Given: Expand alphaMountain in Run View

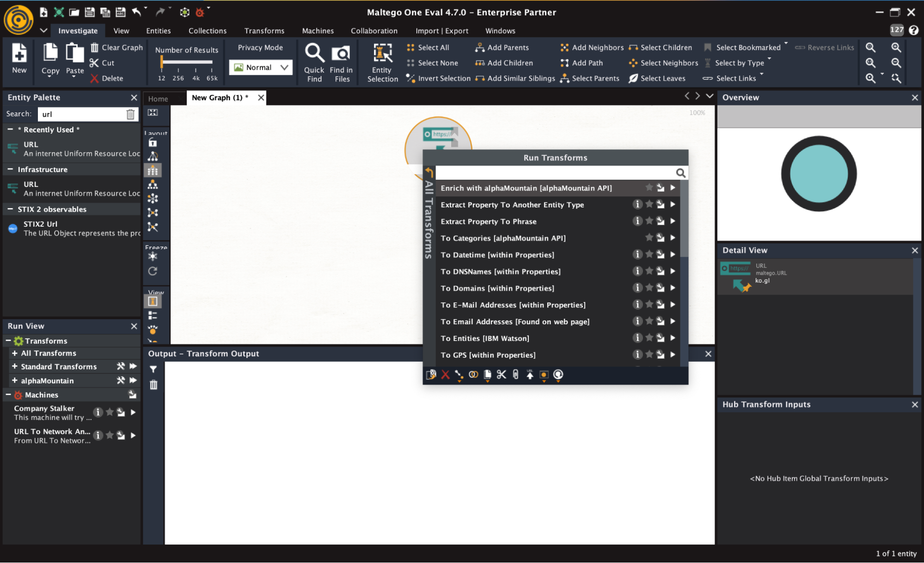Looking at the screenshot, I should click(15, 380).
